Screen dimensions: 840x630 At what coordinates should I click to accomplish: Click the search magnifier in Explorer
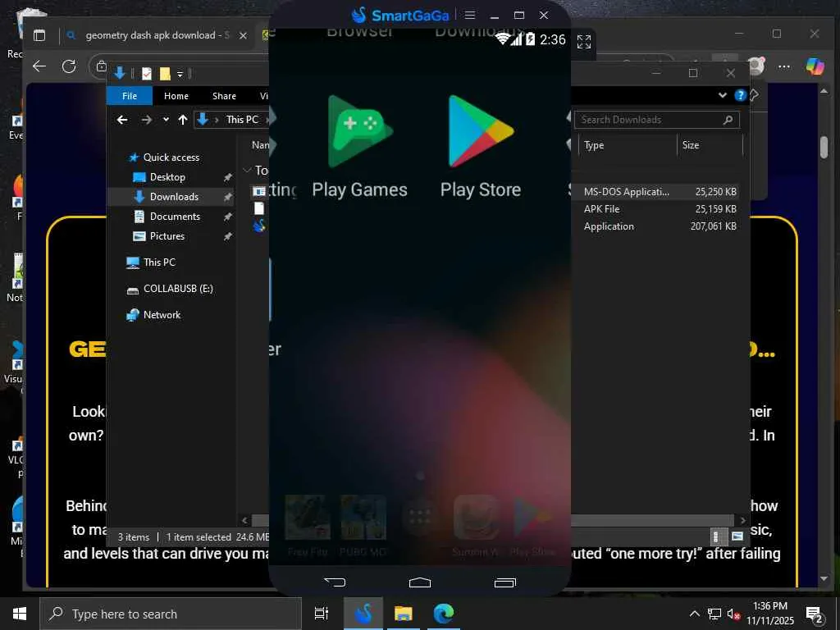(x=728, y=120)
